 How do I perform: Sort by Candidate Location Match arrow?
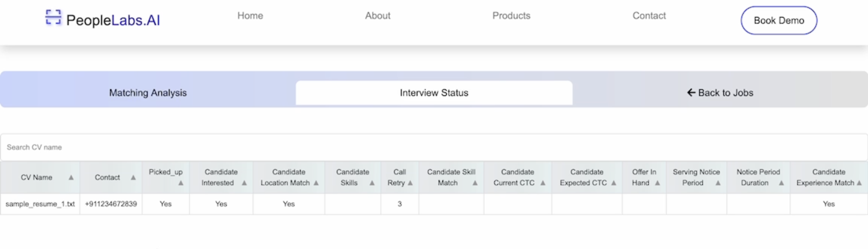tap(316, 183)
